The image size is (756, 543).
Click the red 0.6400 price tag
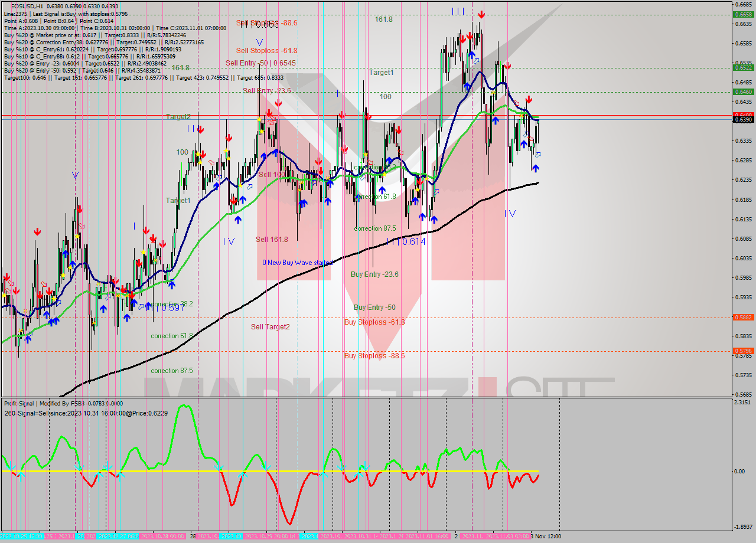coord(742,115)
